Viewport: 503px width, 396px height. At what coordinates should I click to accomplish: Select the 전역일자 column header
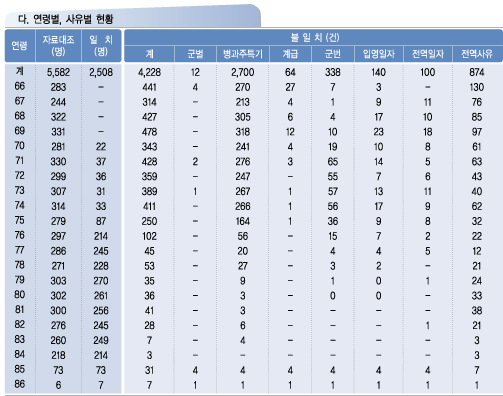pos(428,54)
